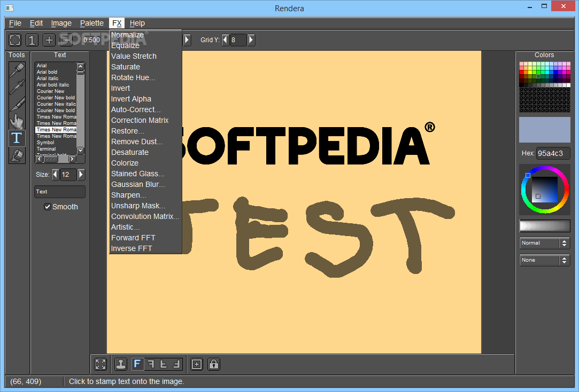Select the eyedropper color picker tool
The height and width of the screenshot is (392, 579).
tap(17, 87)
